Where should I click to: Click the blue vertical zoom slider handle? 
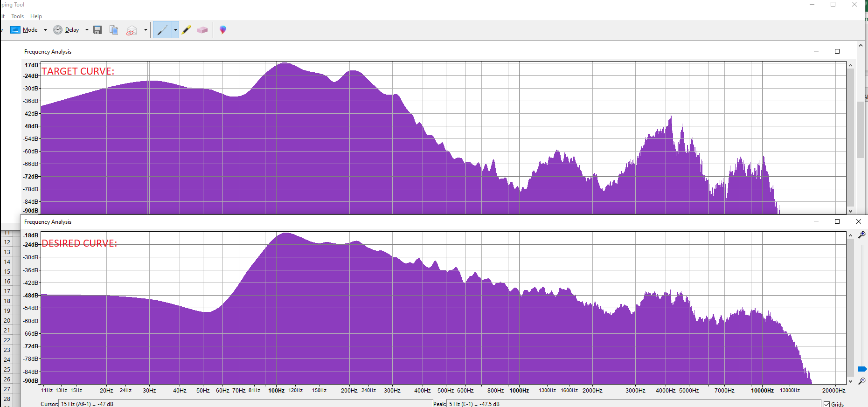[x=862, y=369]
